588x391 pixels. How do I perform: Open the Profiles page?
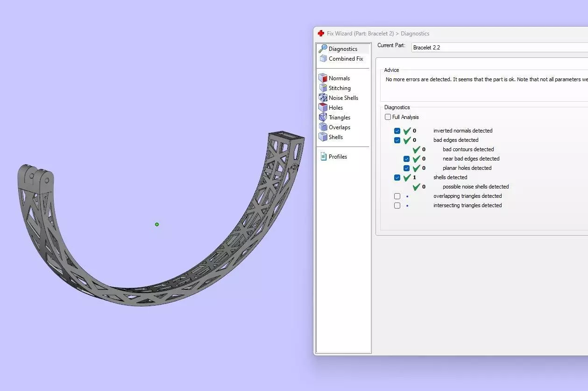(x=338, y=157)
